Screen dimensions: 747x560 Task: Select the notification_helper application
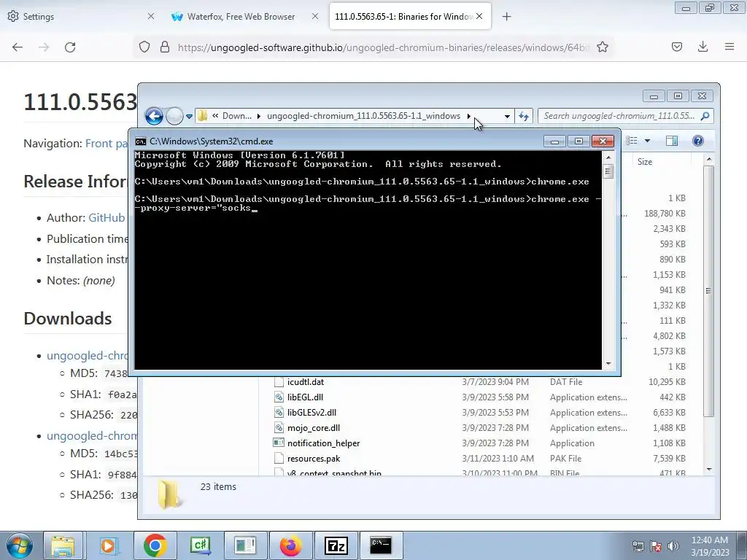click(x=323, y=443)
